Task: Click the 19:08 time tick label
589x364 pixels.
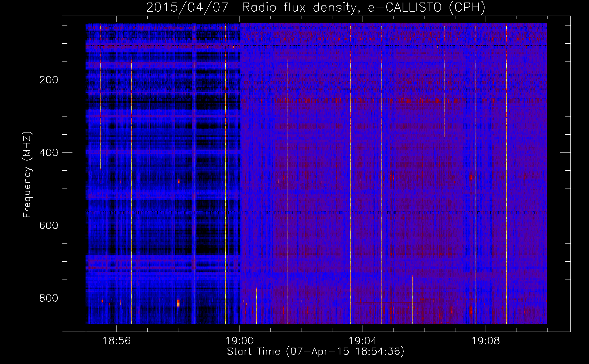Action: coord(486,341)
